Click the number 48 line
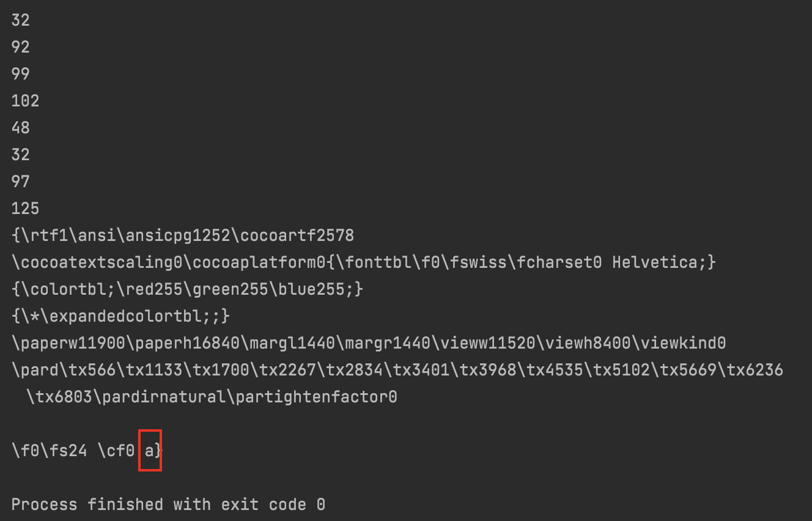 coord(20,128)
